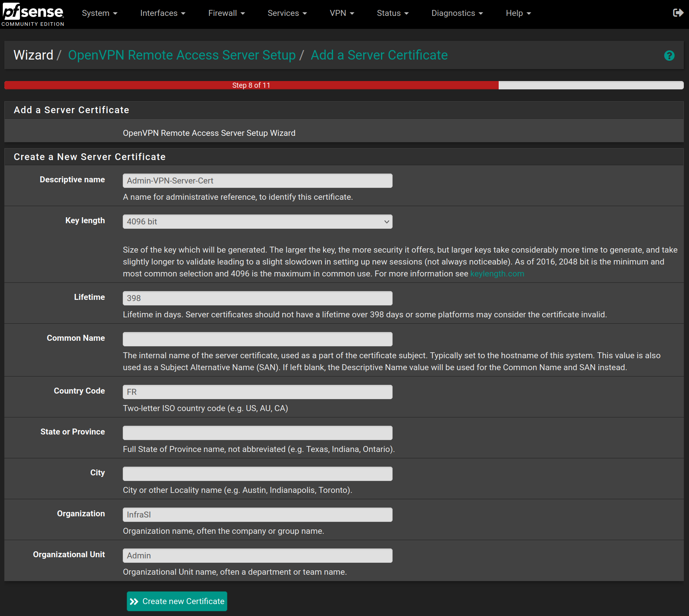Click the Wizard breadcrumb text
The height and width of the screenshot is (616, 689).
33,55
